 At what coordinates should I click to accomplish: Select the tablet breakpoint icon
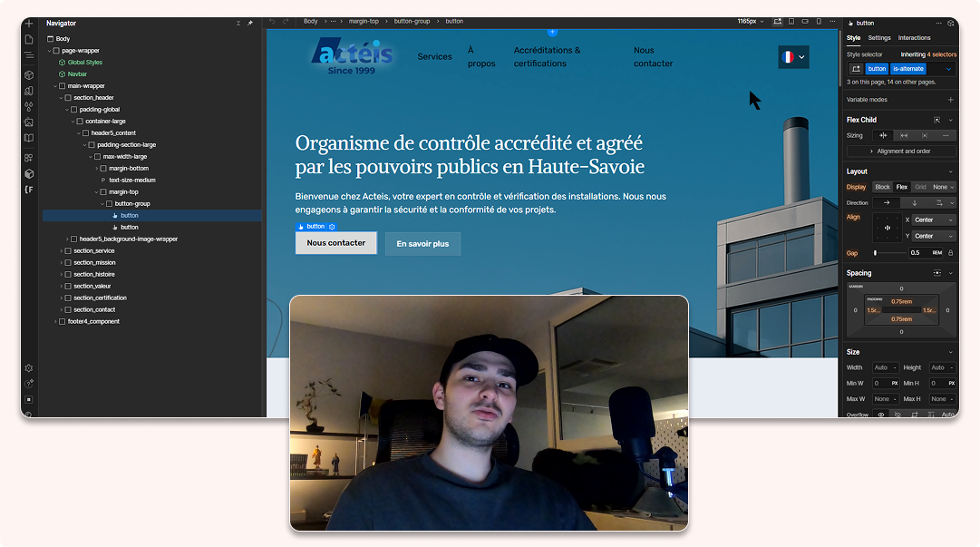click(791, 21)
